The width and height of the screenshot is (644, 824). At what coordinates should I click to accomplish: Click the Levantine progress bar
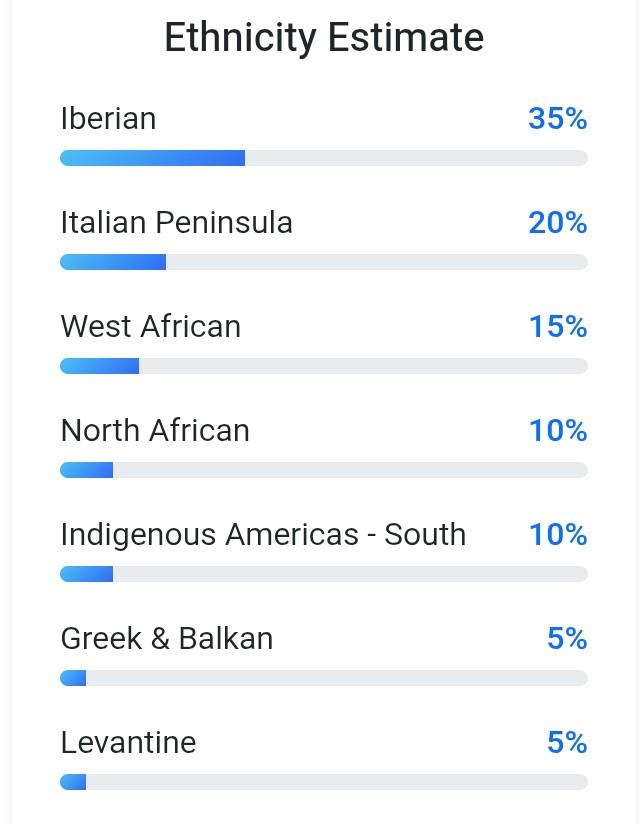click(x=323, y=782)
